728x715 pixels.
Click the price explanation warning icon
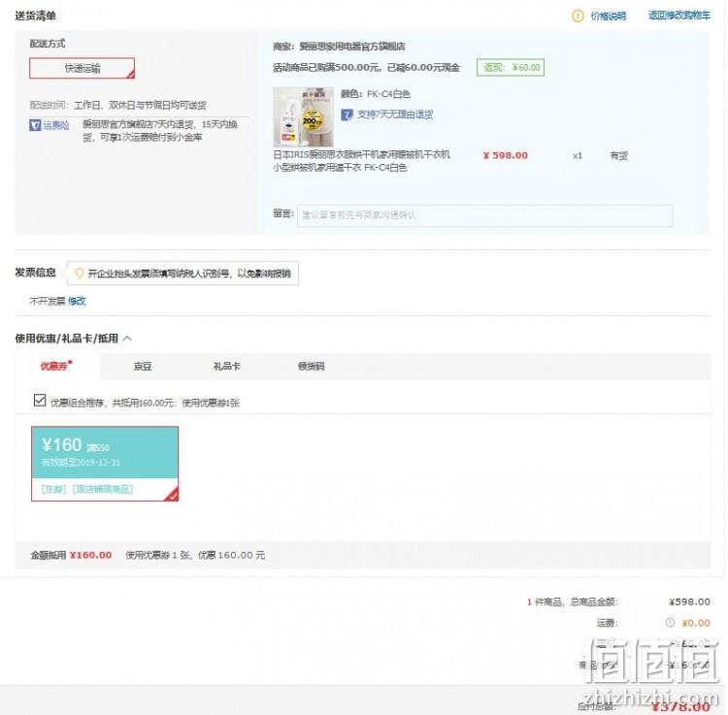point(578,16)
